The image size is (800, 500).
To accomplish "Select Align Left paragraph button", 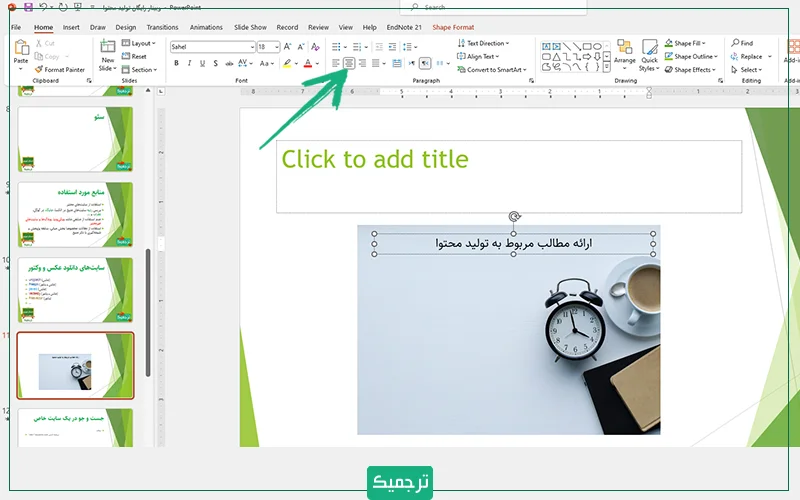I will pyautogui.click(x=335, y=63).
